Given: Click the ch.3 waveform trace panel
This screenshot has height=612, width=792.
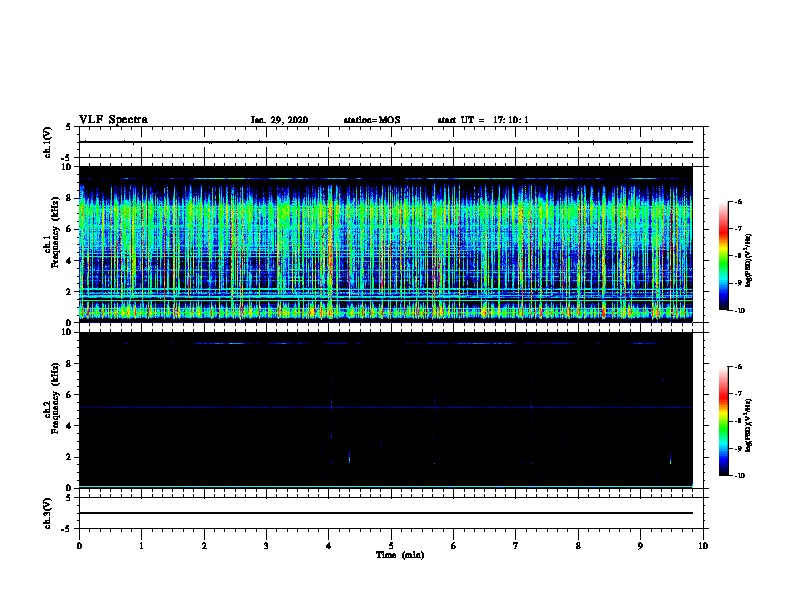Looking at the screenshot, I should coord(391,513).
